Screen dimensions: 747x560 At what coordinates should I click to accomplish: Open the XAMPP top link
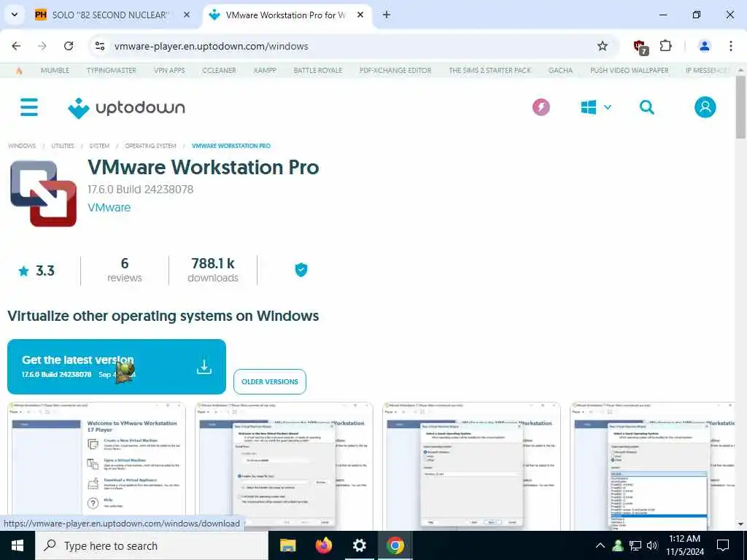[265, 71]
